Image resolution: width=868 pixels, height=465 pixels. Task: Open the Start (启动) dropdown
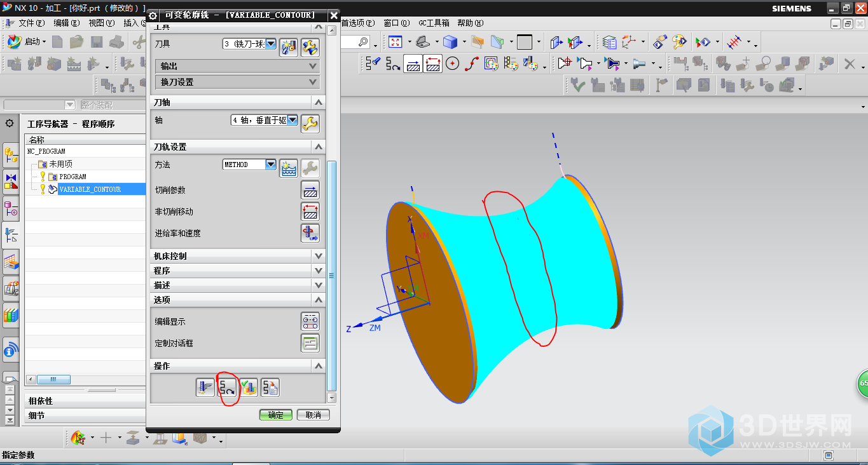coord(26,42)
